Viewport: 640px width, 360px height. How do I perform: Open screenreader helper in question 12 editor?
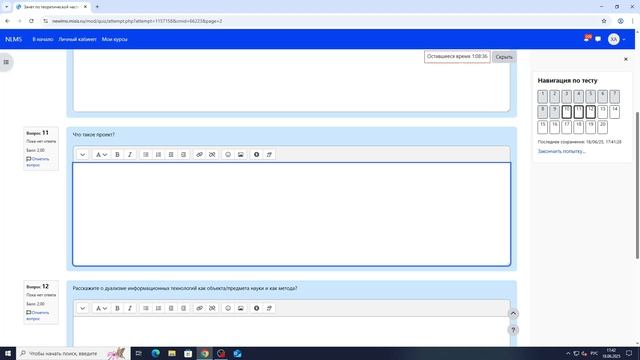pos(269,308)
